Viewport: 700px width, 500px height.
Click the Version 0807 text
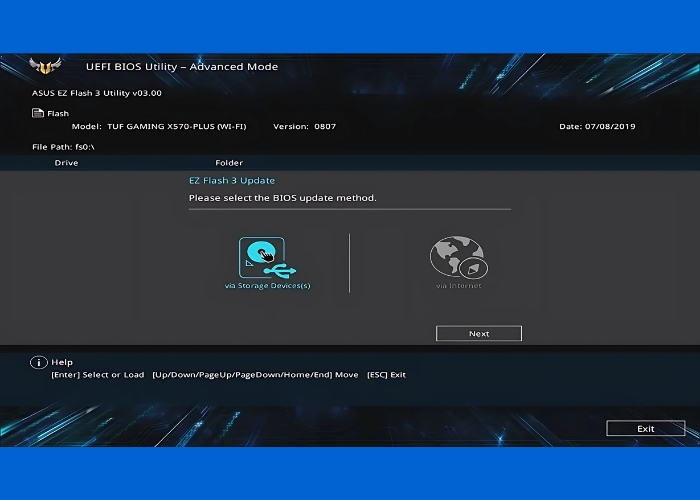(x=305, y=127)
